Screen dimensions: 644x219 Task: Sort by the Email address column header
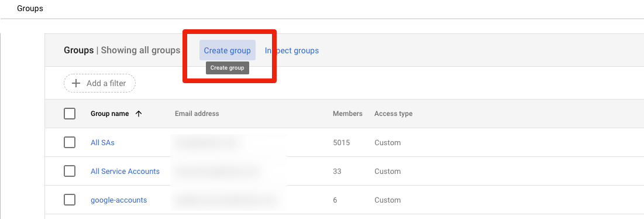point(197,114)
